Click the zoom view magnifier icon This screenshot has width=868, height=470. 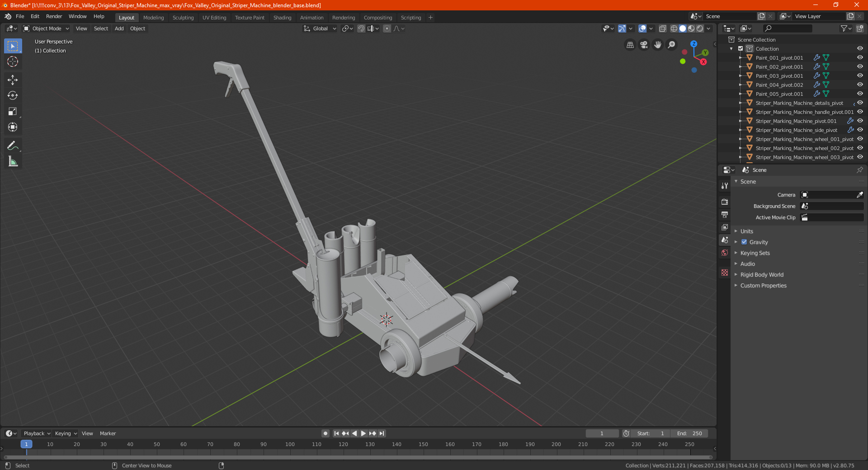coord(672,45)
